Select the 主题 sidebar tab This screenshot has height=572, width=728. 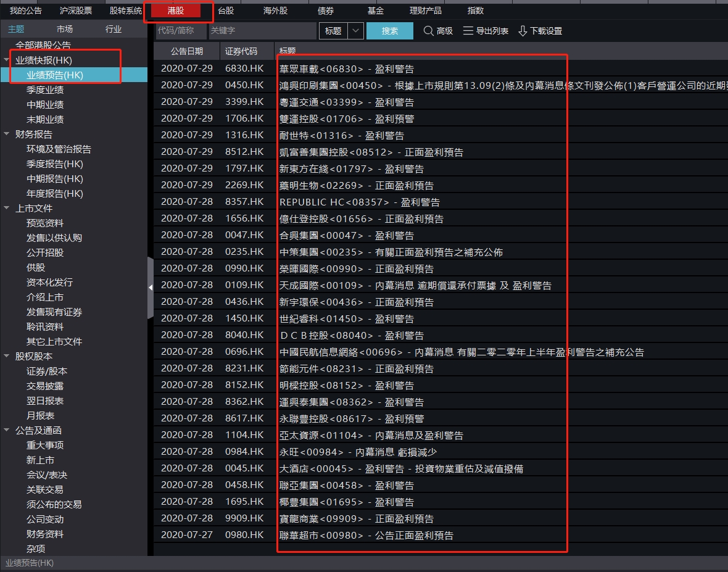pyautogui.click(x=16, y=29)
